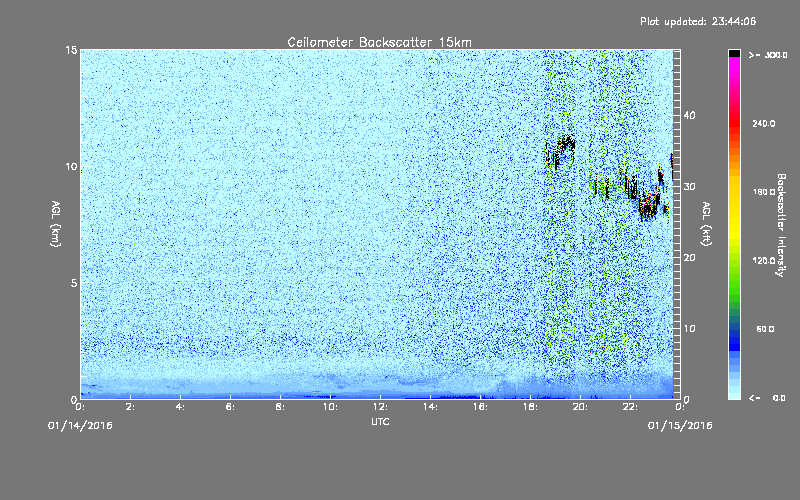Viewport: 800px width, 500px height.
Task: Click the red band near 240.0
Action: (734, 124)
